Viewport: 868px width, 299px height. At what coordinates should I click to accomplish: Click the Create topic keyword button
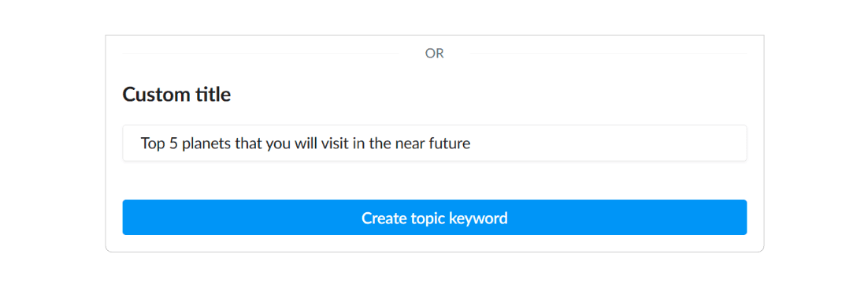(435, 218)
